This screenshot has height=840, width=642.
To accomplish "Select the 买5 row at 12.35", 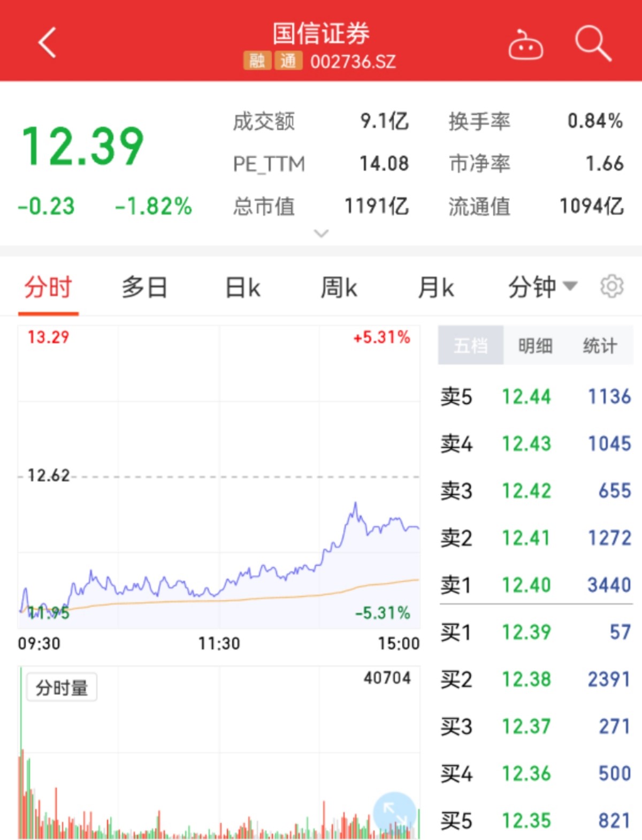I will pyautogui.click(x=536, y=821).
